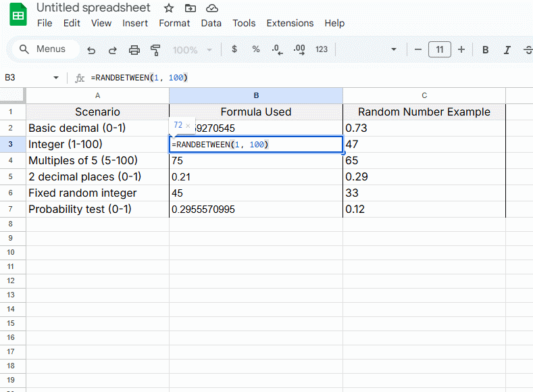Check the cloud document status icon

coord(212,8)
